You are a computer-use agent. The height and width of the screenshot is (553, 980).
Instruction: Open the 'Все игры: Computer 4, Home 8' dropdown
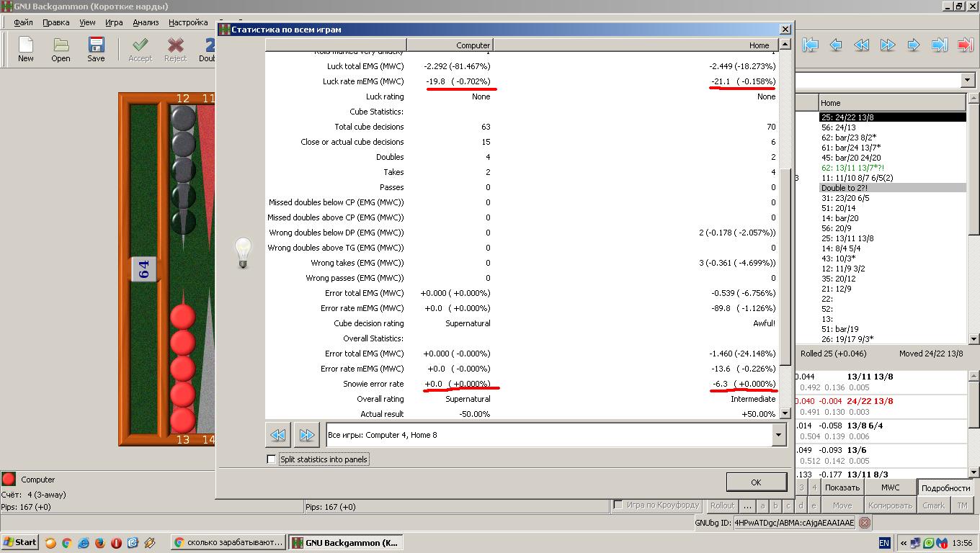(778, 435)
